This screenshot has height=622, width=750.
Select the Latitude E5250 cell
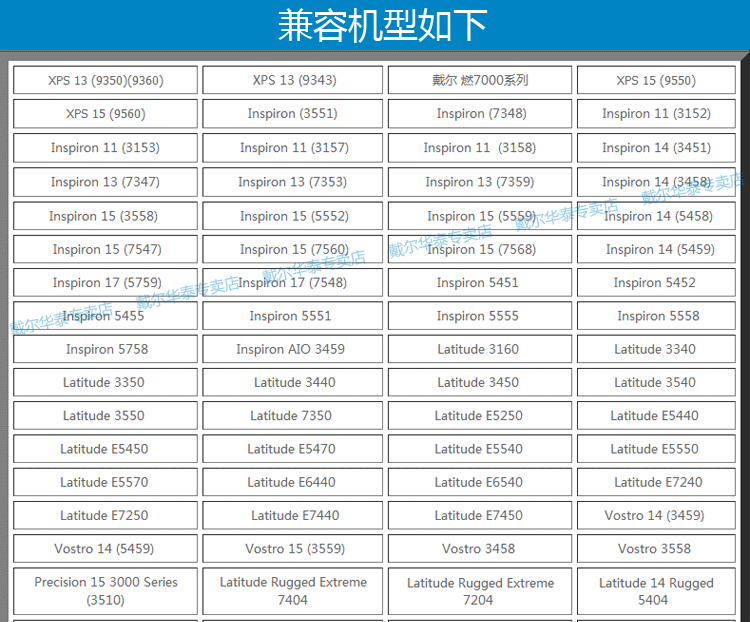pyautogui.click(x=480, y=415)
